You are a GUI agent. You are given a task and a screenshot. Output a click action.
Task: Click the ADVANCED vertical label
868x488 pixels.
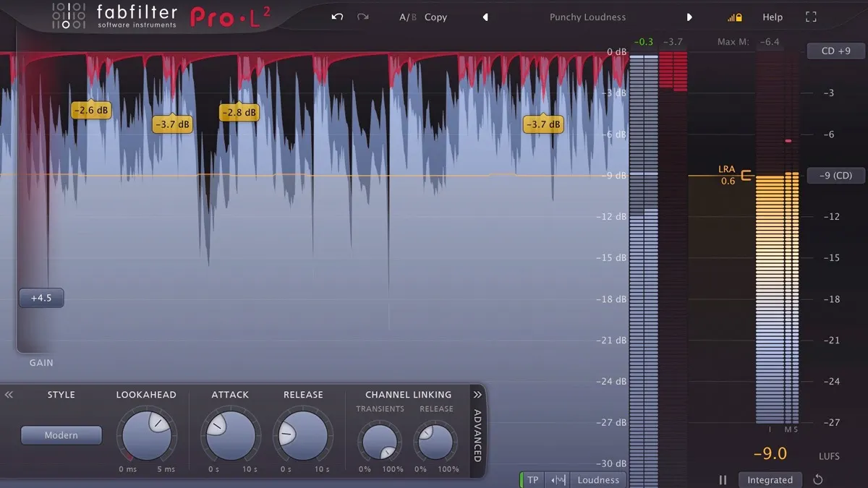(477, 435)
